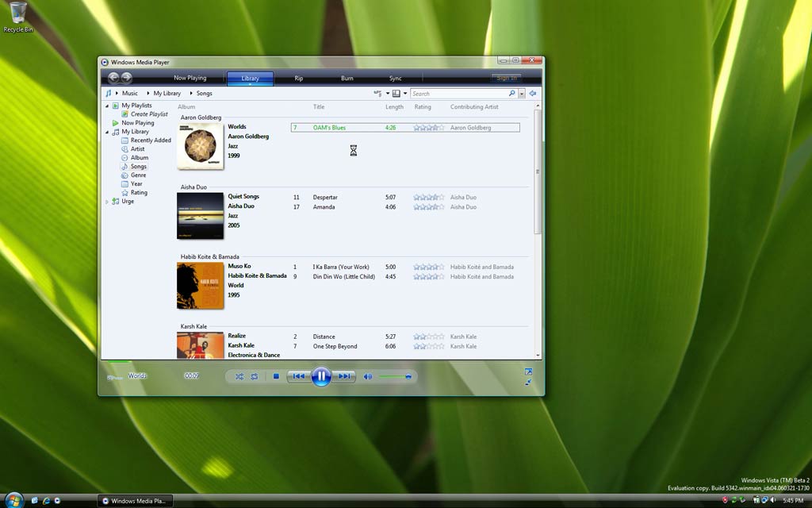This screenshot has width=812, height=508.
Task: Click the Sign In button
Action: (505, 78)
